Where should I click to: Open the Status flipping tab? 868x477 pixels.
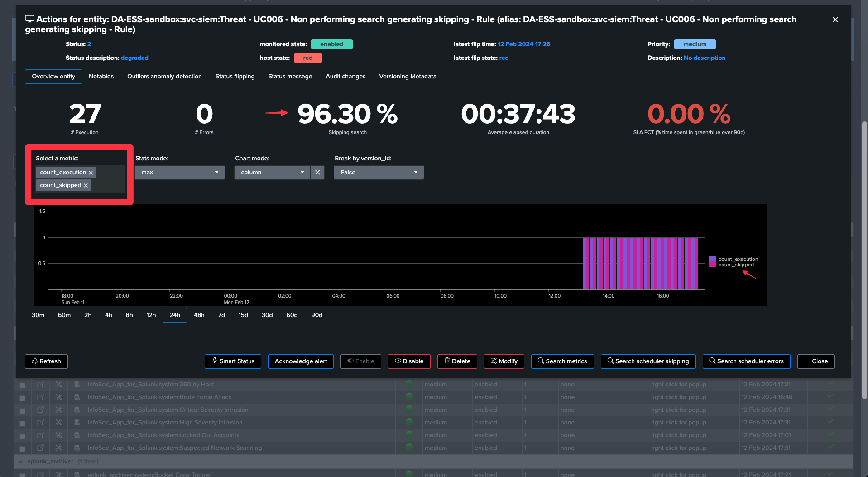tap(235, 77)
